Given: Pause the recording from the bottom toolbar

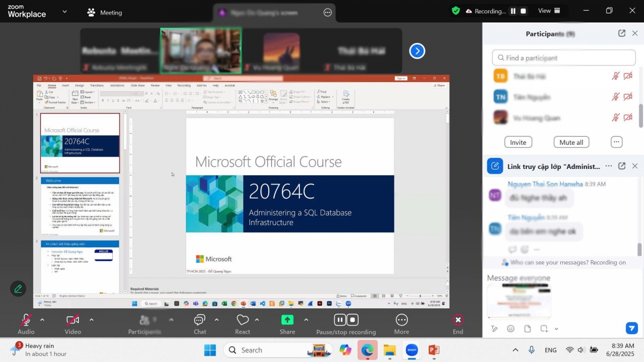Looking at the screenshot, I should tap(340, 320).
